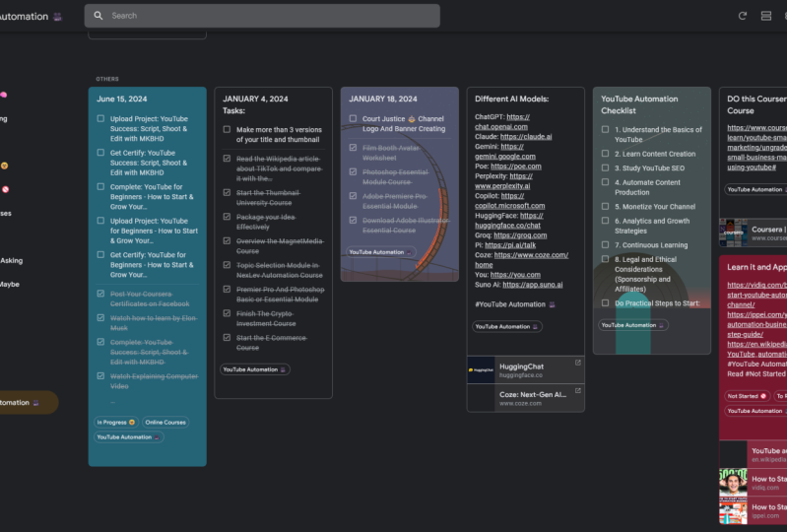The height and width of the screenshot is (532, 787).
Task: Open the poe.com link
Action: 516,166
